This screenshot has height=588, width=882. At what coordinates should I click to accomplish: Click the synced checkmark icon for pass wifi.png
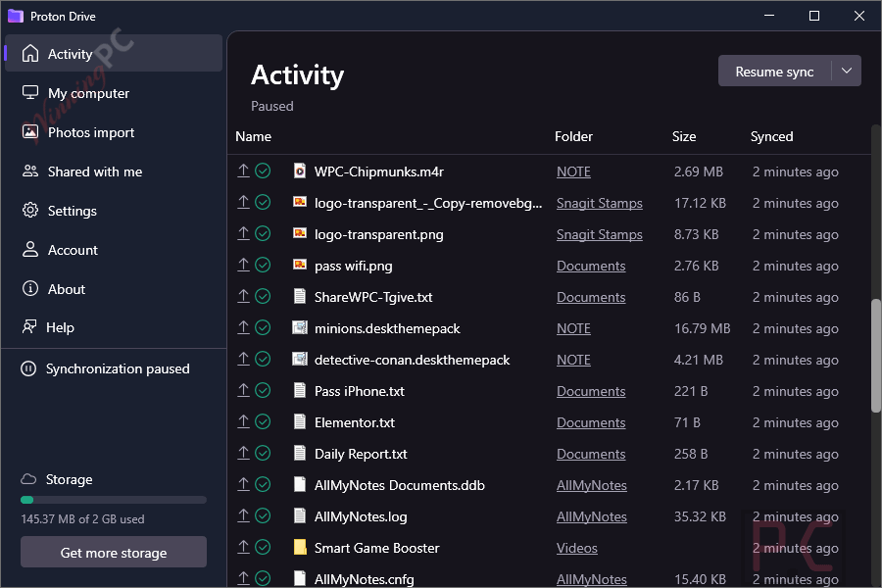pos(263,265)
